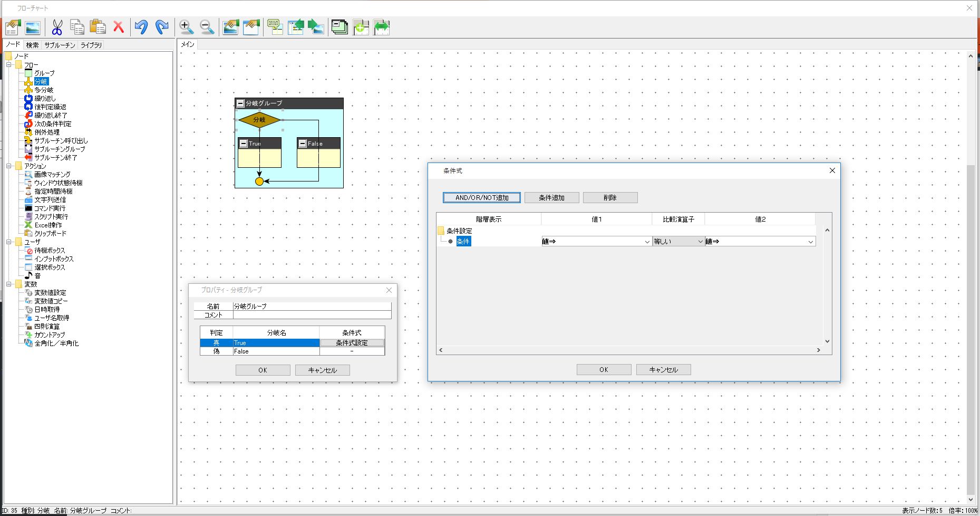Select the 条件 row in condition tree
Image resolution: width=980 pixels, height=516 pixels.
pos(463,242)
